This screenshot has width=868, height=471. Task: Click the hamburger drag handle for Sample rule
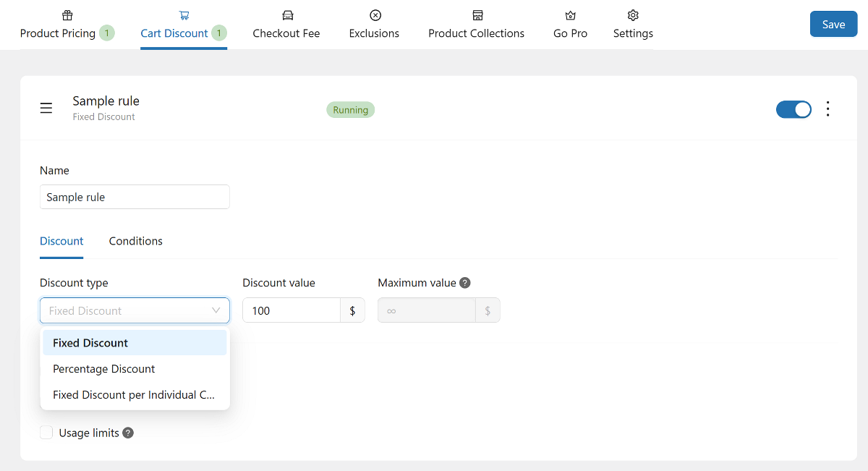tap(46, 109)
